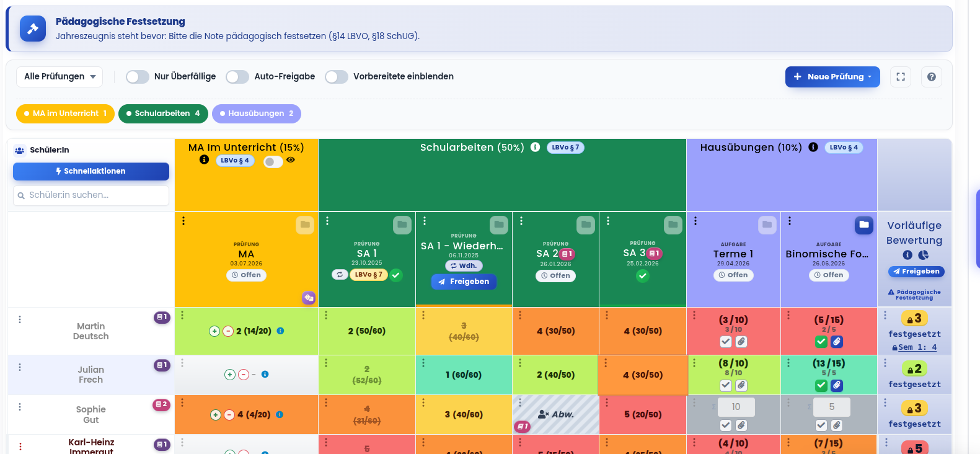Open row menu dots for Sophie Gut
The width and height of the screenshot is (980, 454).
[20, 407]
